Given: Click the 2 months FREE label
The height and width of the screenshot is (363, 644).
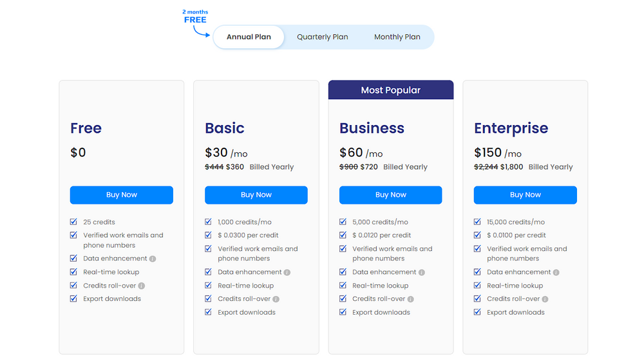Looking at the screenshot, I should click(195, 17).
